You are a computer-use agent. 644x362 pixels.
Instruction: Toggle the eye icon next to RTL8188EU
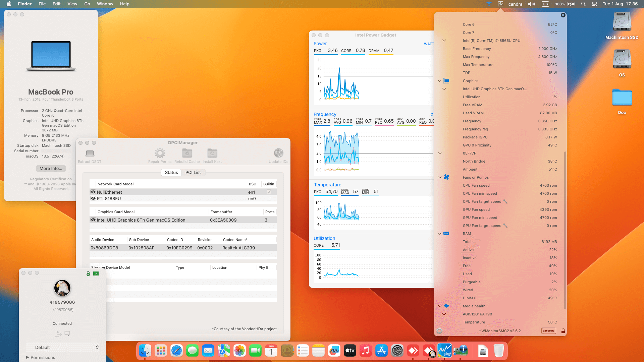coord(93,198)
